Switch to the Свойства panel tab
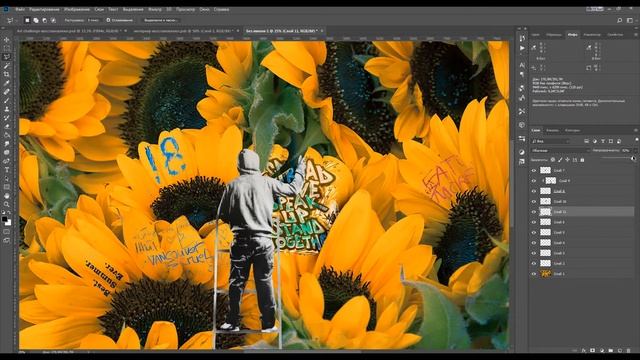This screenshot has width=640, height=360. pos(615,35)
